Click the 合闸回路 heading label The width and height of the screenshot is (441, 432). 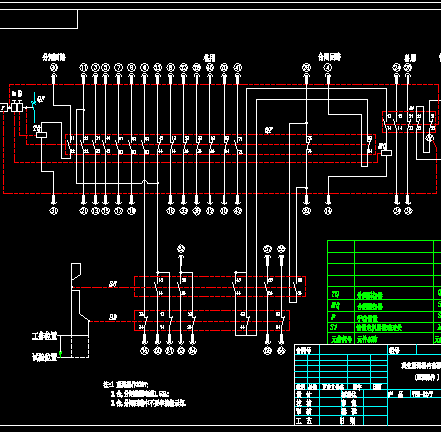[x=329, y=57]
